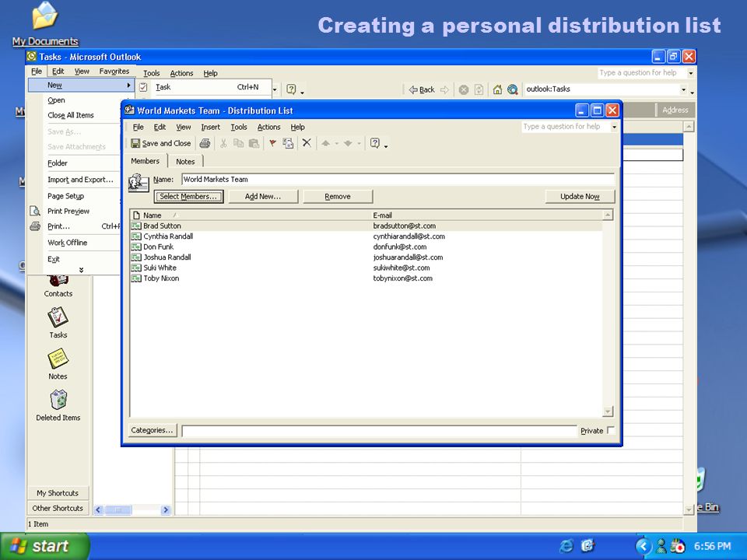Choose Work Offline in the File menu
This screenshot has height=560, width=747.
[x=68, y=243]
